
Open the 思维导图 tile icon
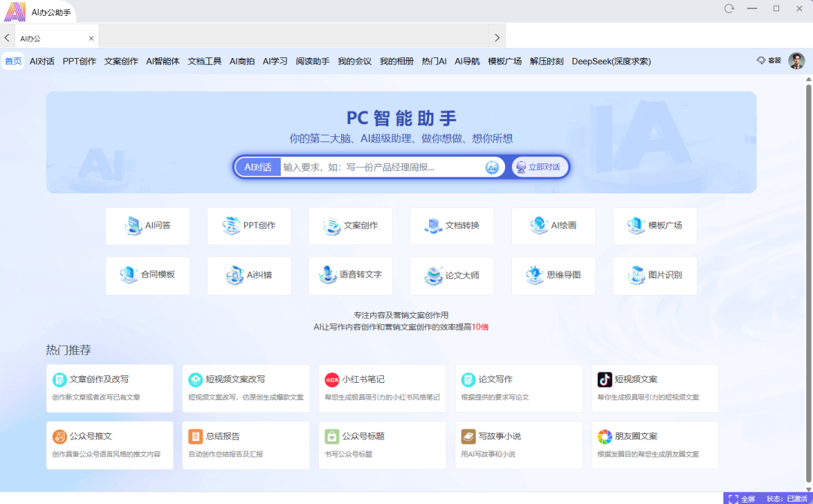(534, 275)
